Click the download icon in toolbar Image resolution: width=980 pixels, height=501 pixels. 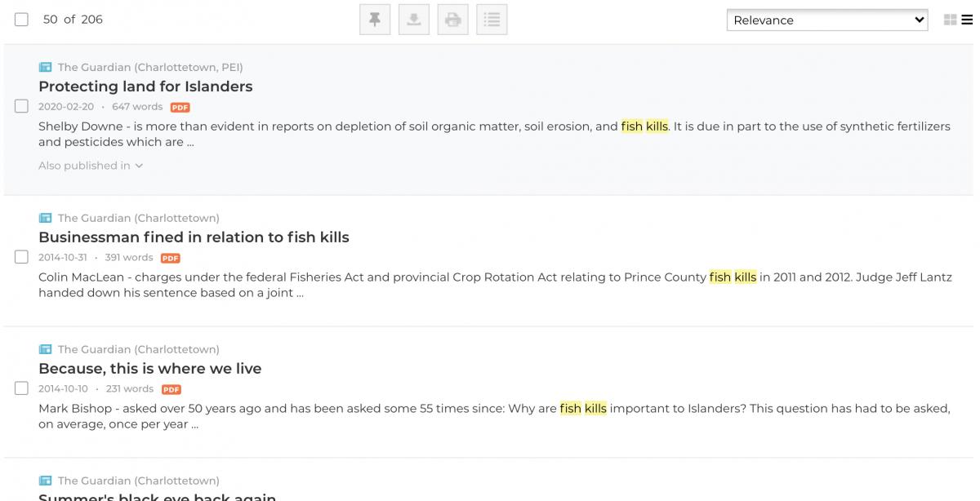click(x=414, y=20)
